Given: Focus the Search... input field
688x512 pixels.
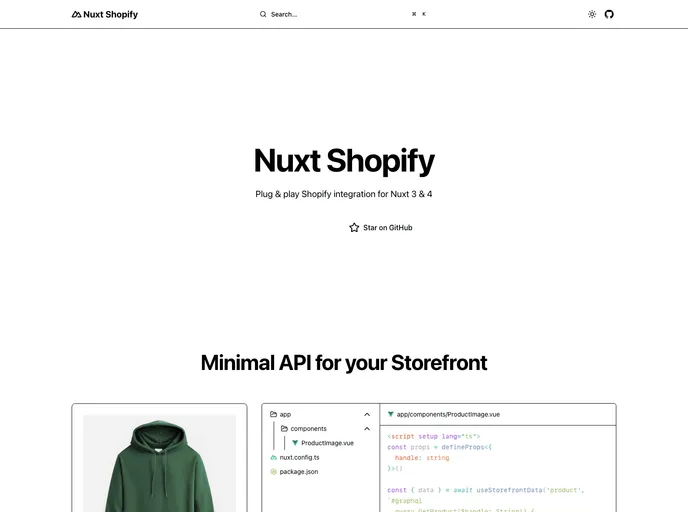Looking at the screenshot, I should pyautogui.click(x=343, y=14).
